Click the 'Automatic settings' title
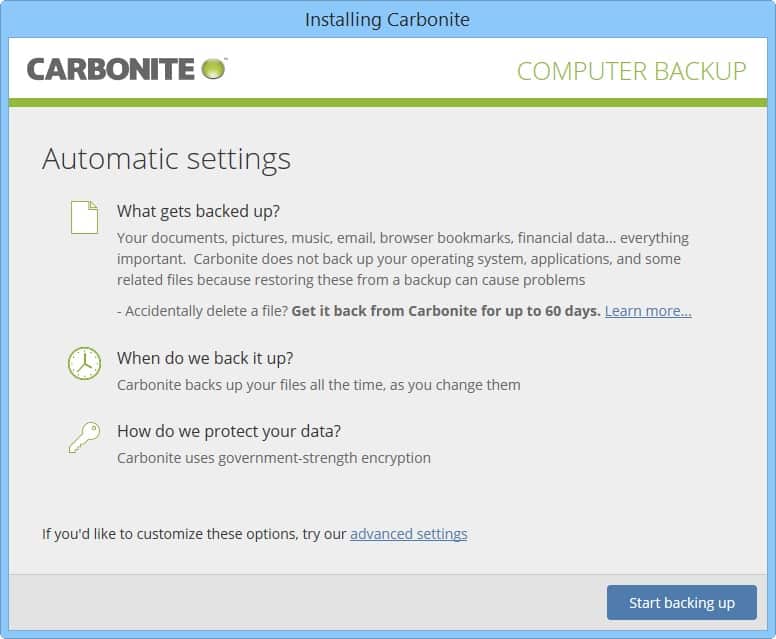Screen dimensions: 776x639 (166, 159)
